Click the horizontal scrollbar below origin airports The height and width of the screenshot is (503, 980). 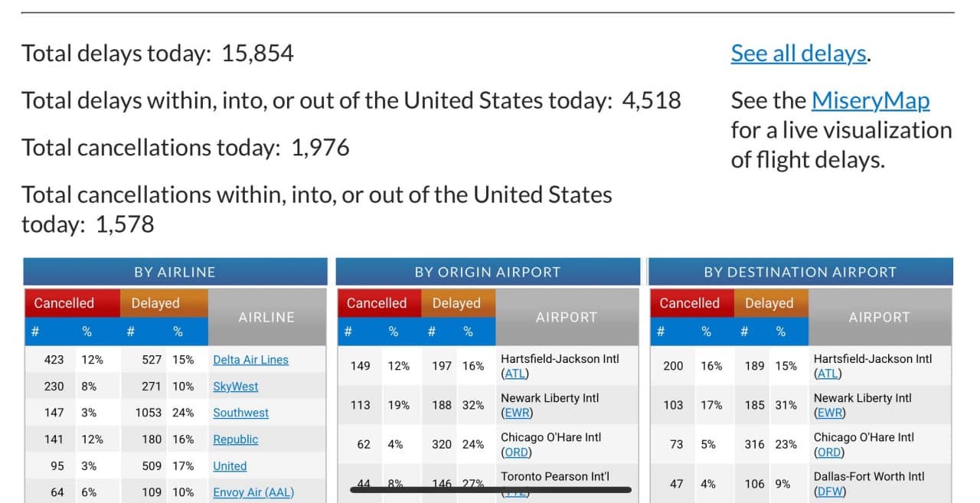488,488
